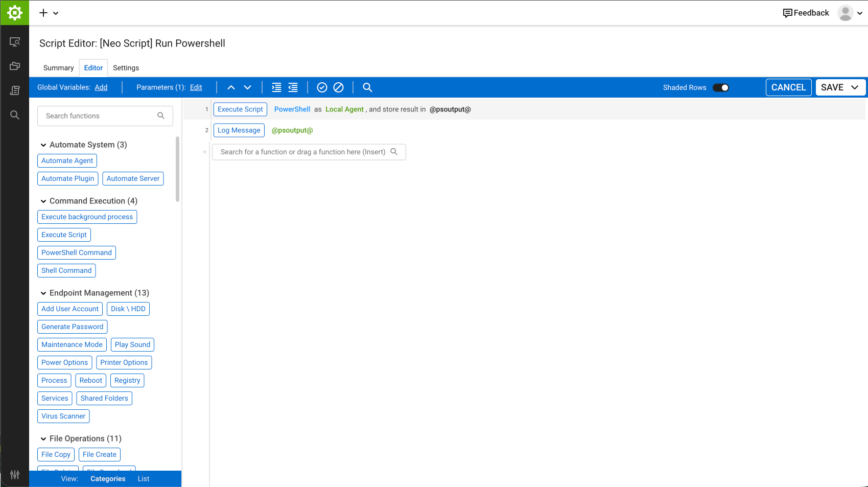
Task: Click the @psoutput@ value in step 2
Action: click(292, 130)
